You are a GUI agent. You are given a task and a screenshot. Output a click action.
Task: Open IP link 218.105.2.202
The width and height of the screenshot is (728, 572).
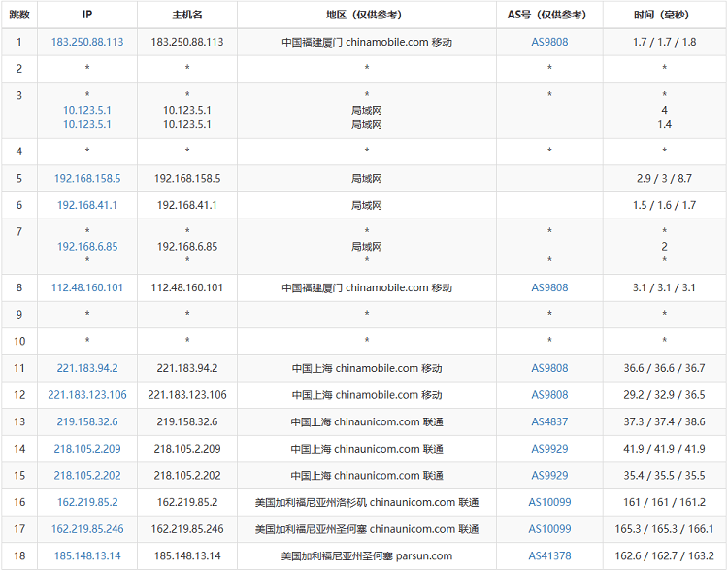87,475
